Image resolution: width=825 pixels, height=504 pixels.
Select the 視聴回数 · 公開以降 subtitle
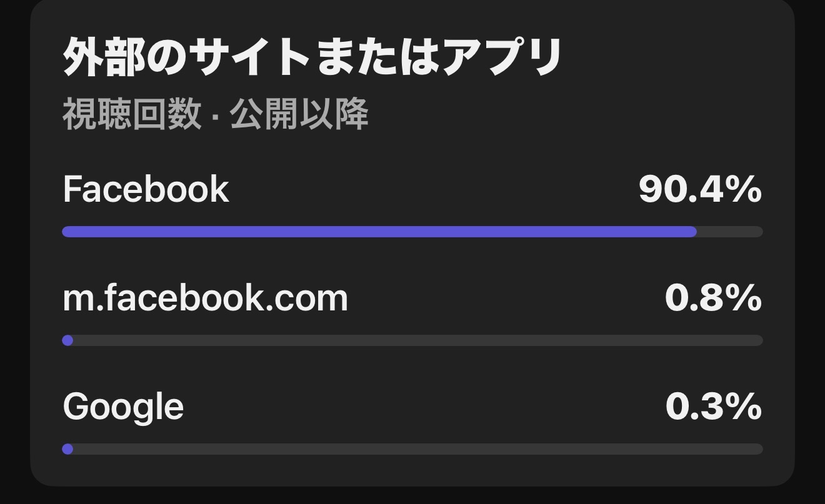click(216, 115)
